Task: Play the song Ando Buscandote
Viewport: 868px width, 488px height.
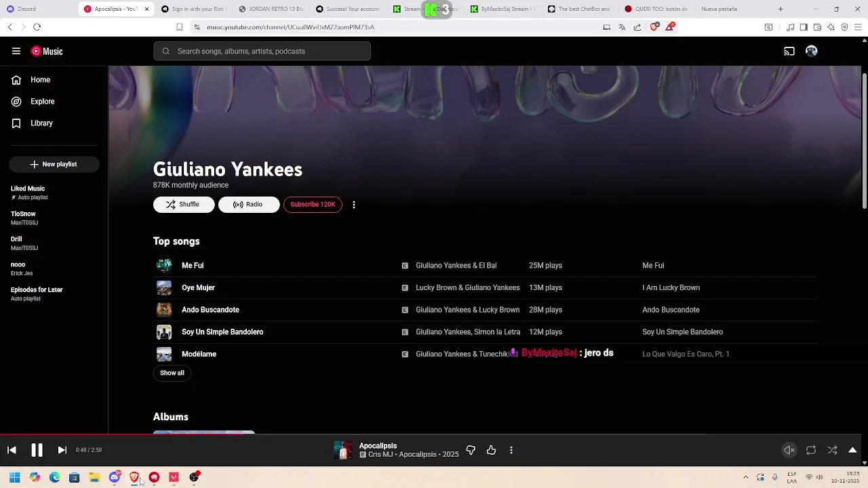Action: [x=210, y=310]
